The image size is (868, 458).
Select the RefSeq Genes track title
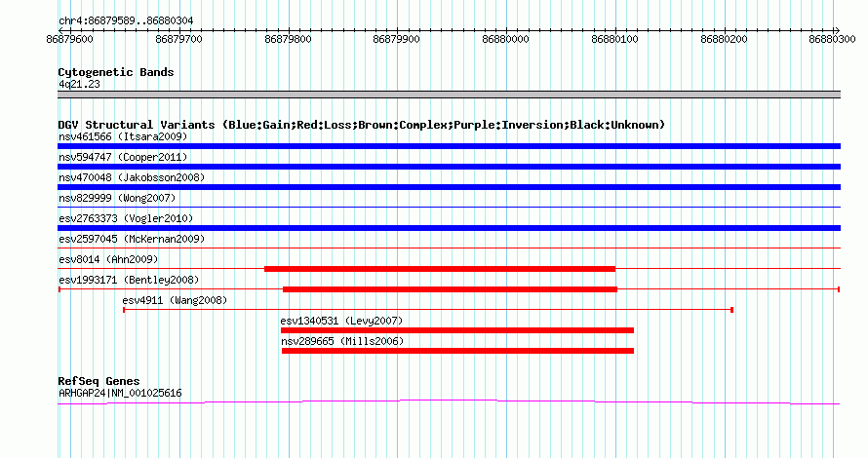[99, 381]
